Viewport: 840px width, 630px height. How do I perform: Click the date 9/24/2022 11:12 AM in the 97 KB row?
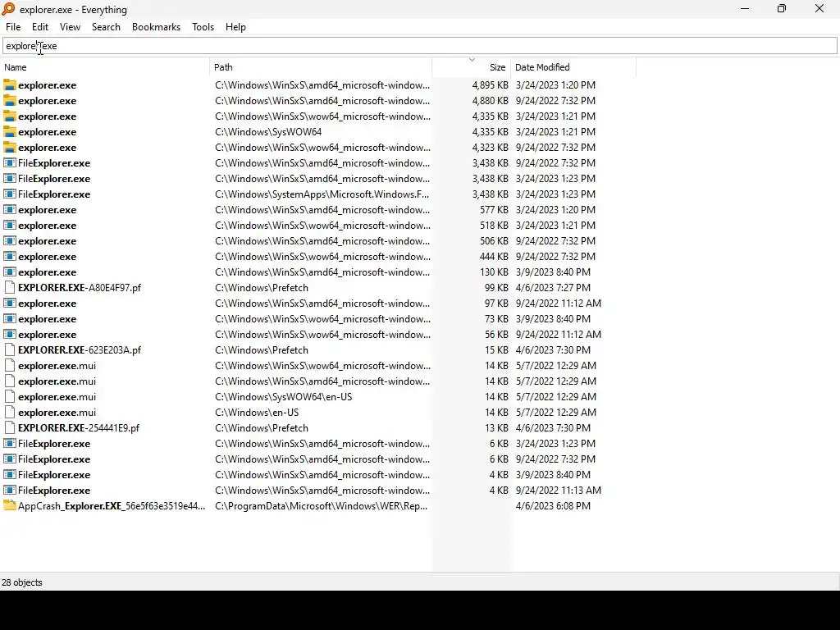558,304
